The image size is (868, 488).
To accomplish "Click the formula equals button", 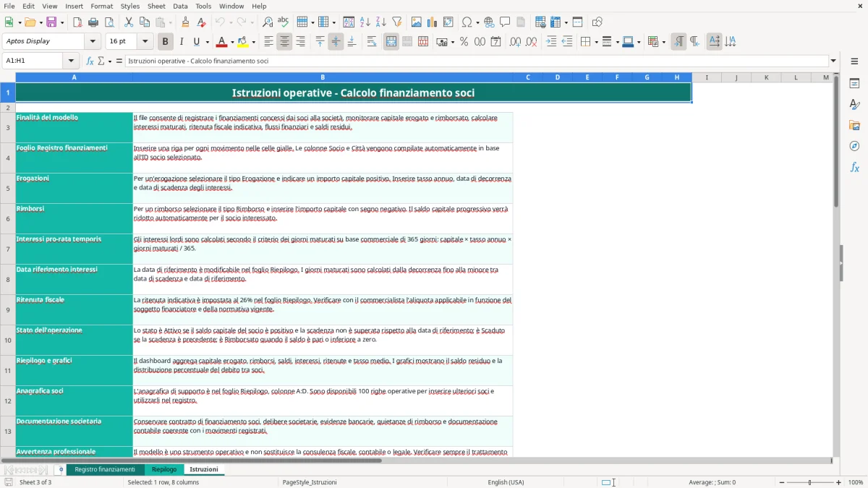I will pyautogui.click(x=119, y=61).
